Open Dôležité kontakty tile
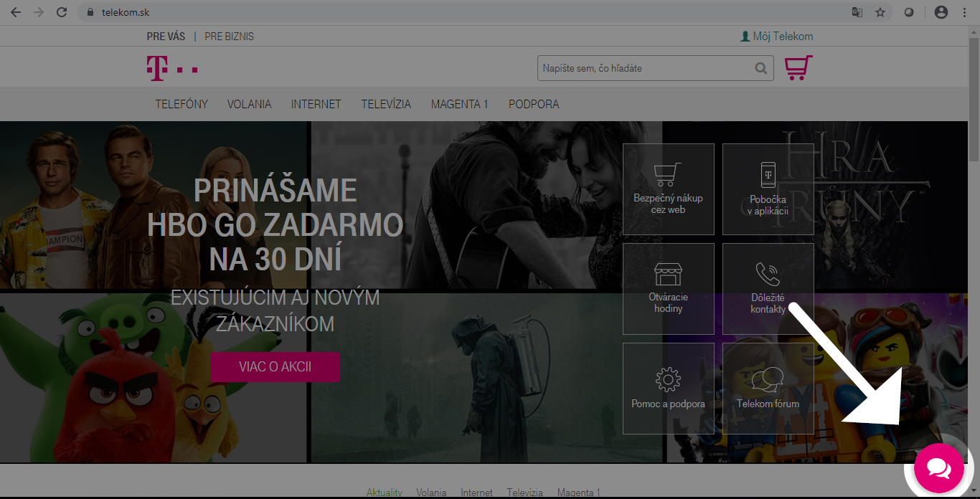980x499 pixels. [768, 288]
